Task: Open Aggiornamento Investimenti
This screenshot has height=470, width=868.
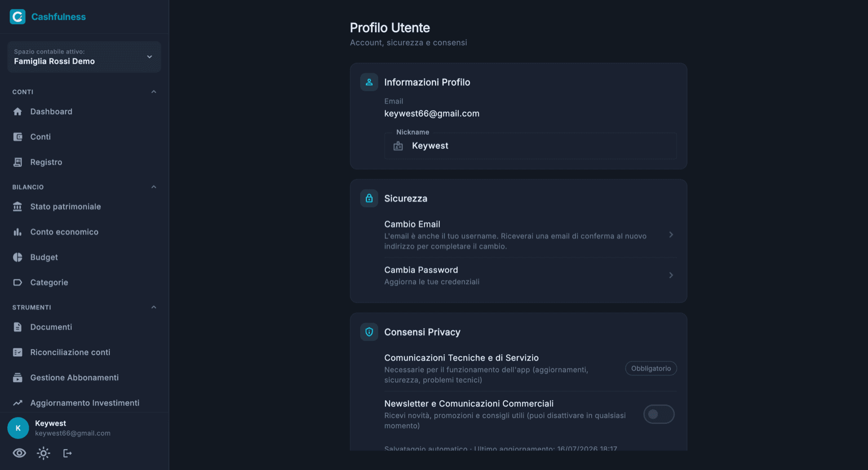Action: coord(84,404)
